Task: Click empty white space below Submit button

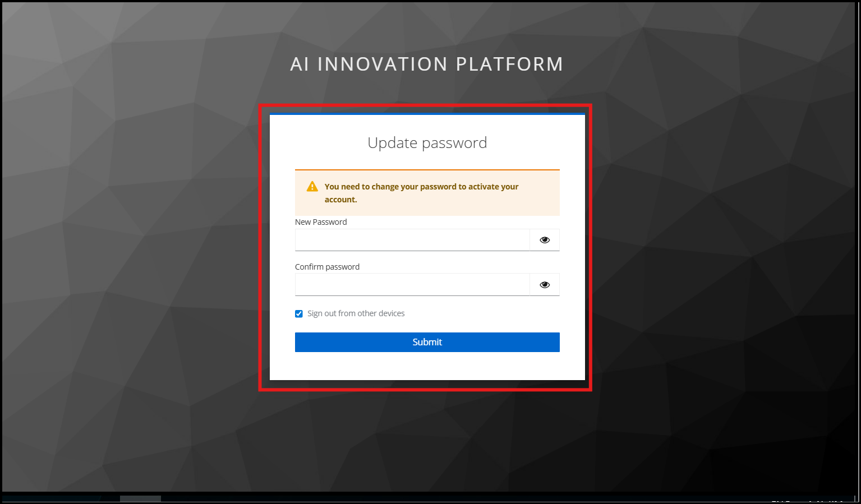Action: click(x=427, y=366)
